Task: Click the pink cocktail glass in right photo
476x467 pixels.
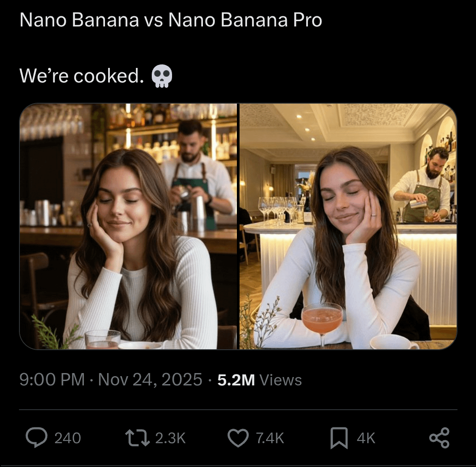Action: pyautogui.click(x=322, y=320)
